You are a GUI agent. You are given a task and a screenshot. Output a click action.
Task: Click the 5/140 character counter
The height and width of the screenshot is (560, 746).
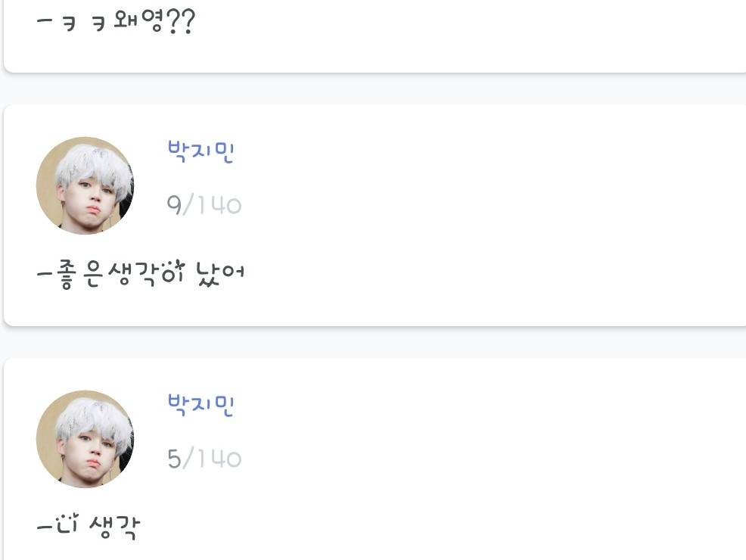(x=204, y=459)
